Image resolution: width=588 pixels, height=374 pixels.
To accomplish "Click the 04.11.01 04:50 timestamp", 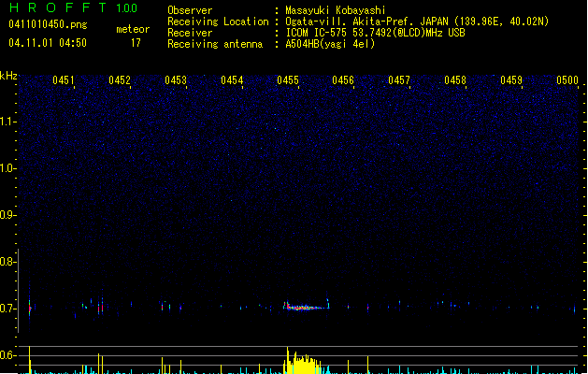I will click(x=47, y=43).
